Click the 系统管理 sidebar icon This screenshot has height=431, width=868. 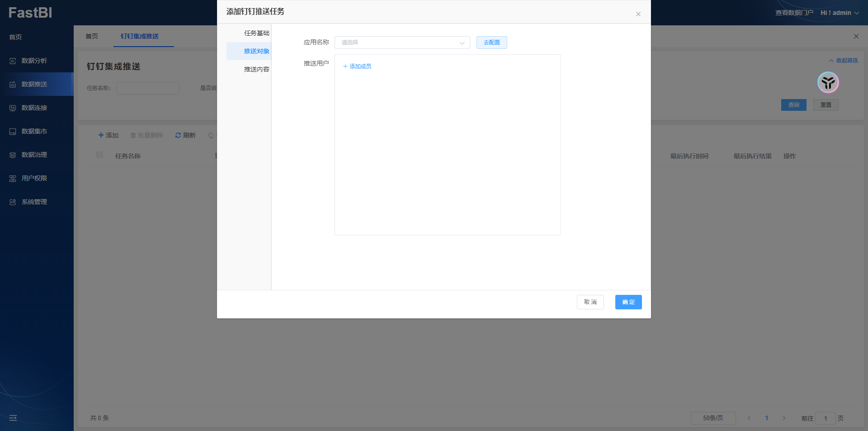pyautogui.click(x=13, y=202)
